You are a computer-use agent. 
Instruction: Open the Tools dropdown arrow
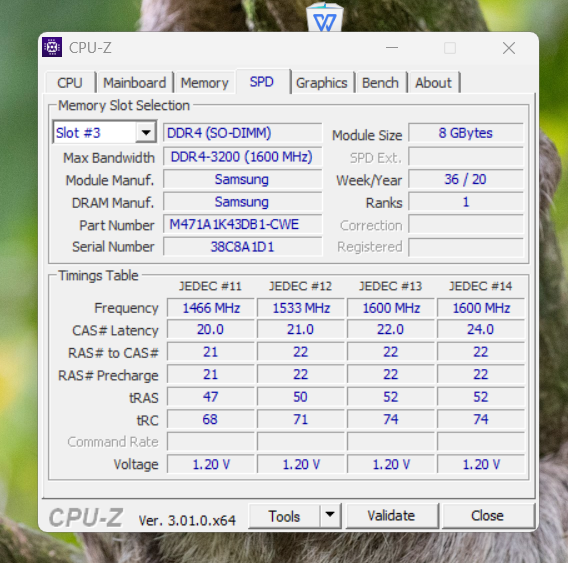click(330, 515)
